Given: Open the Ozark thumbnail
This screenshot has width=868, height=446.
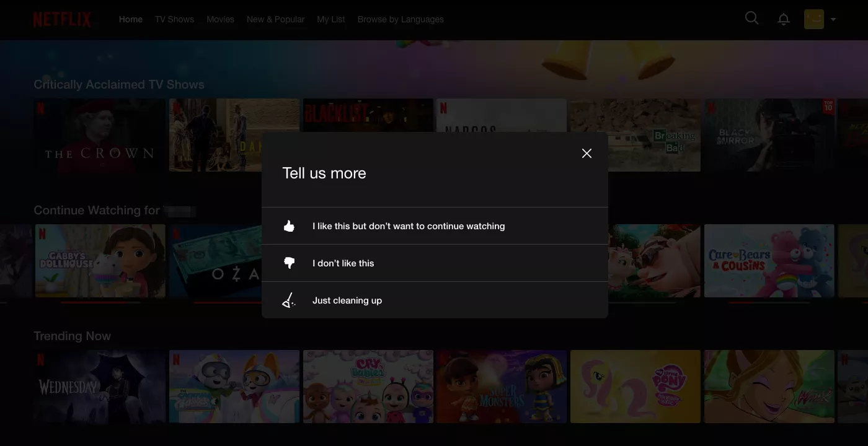Looking at the screenshot, I should pyautogui.click(x=215, y=261).
